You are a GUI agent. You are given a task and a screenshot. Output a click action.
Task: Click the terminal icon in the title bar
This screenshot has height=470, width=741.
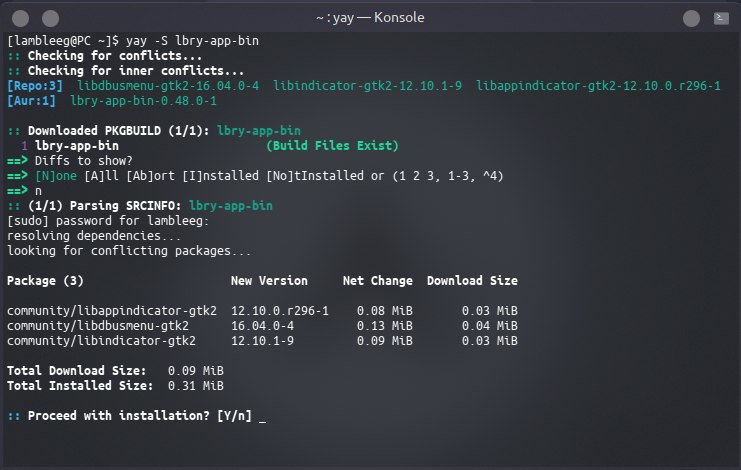(721, 18)
